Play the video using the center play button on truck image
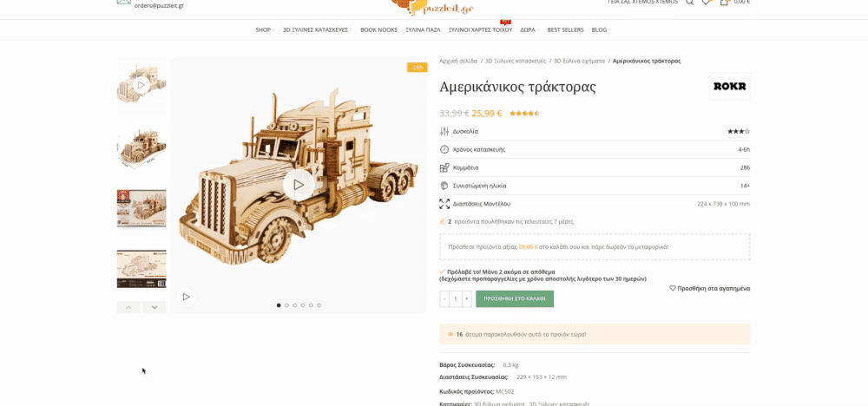The image size is (868, 406). pos(299,185)
